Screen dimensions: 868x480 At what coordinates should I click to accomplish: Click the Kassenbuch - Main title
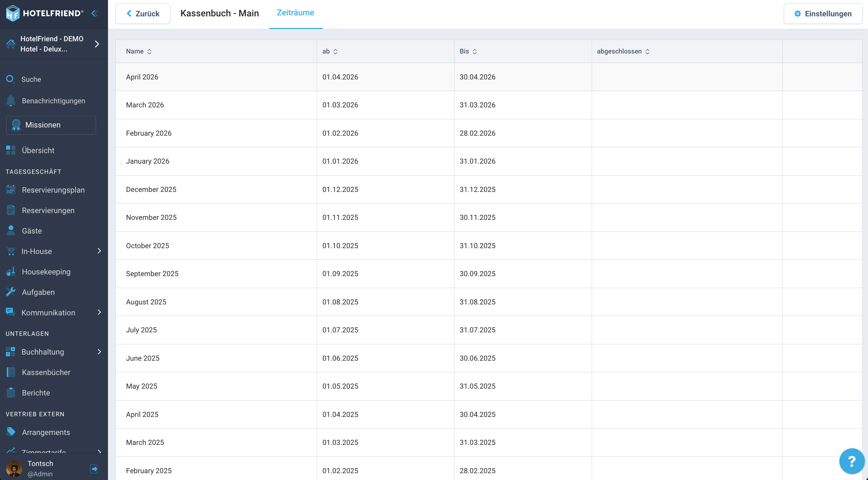[220, 13]
